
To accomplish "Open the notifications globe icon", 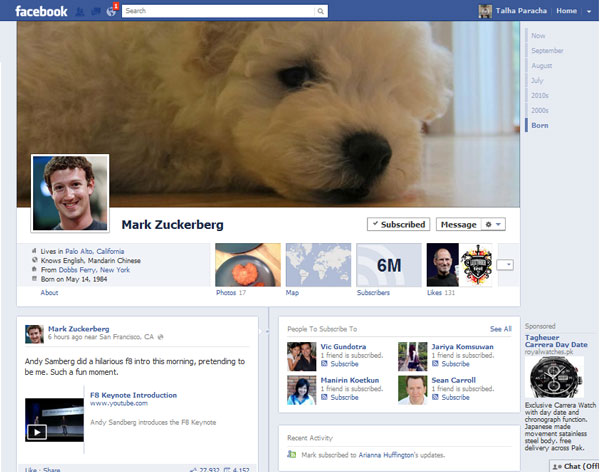I will (x=111, y=11).
